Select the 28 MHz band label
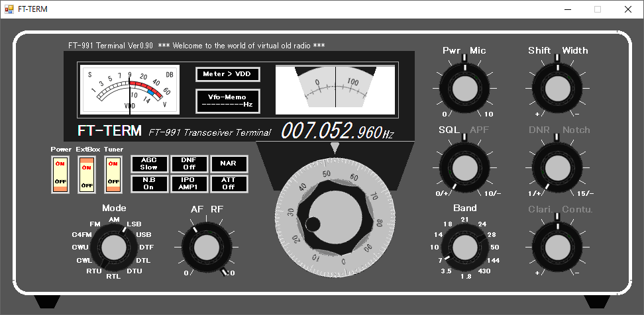Image resolution: width=644 pixels, height=315 pixels. (492, 235)
